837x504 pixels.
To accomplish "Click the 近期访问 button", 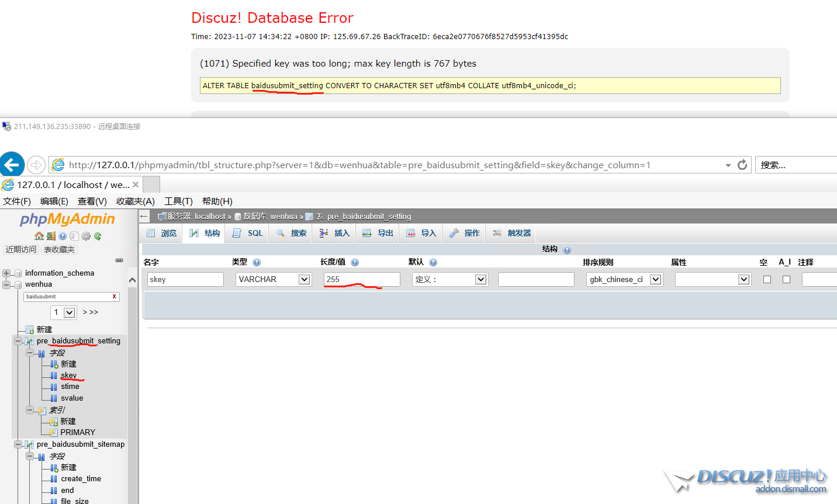I will [21, 249].
